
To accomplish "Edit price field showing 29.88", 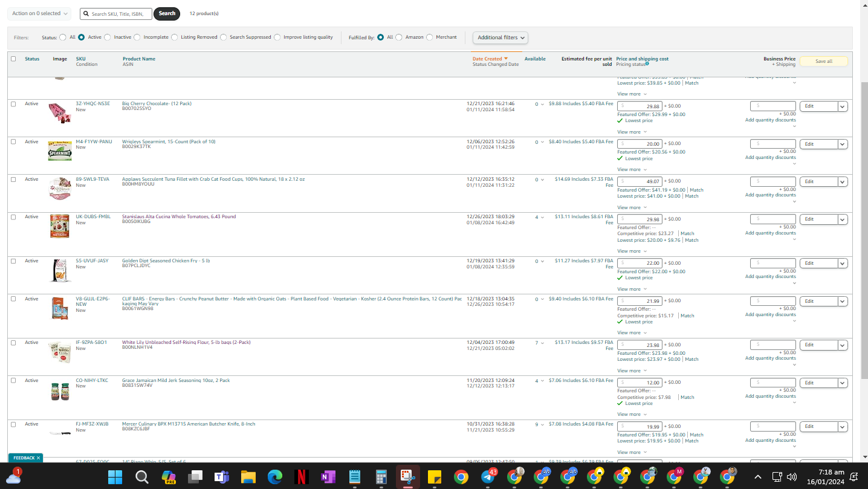I will pos(640,106).
